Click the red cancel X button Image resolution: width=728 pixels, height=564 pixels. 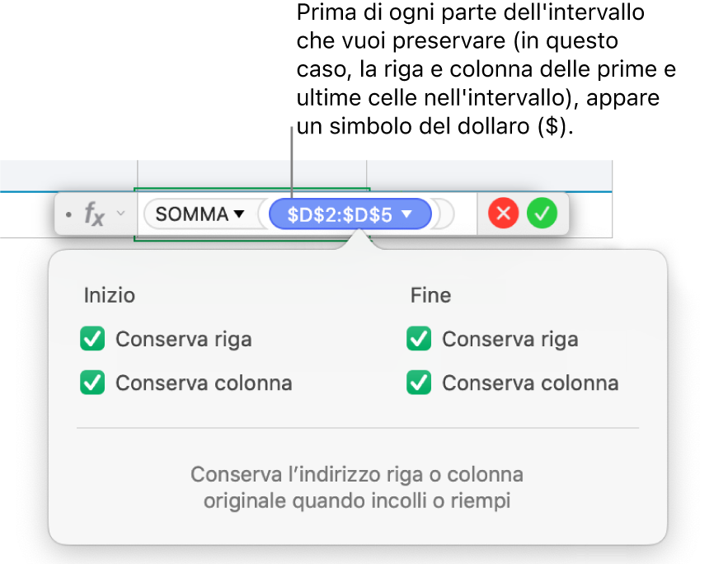point(503,214)
